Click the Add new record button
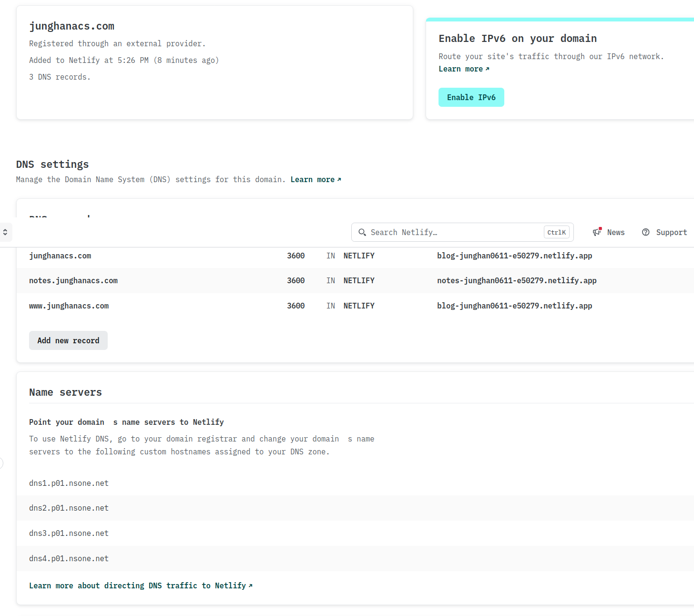694x616 pixels. [x=68, y=340]
